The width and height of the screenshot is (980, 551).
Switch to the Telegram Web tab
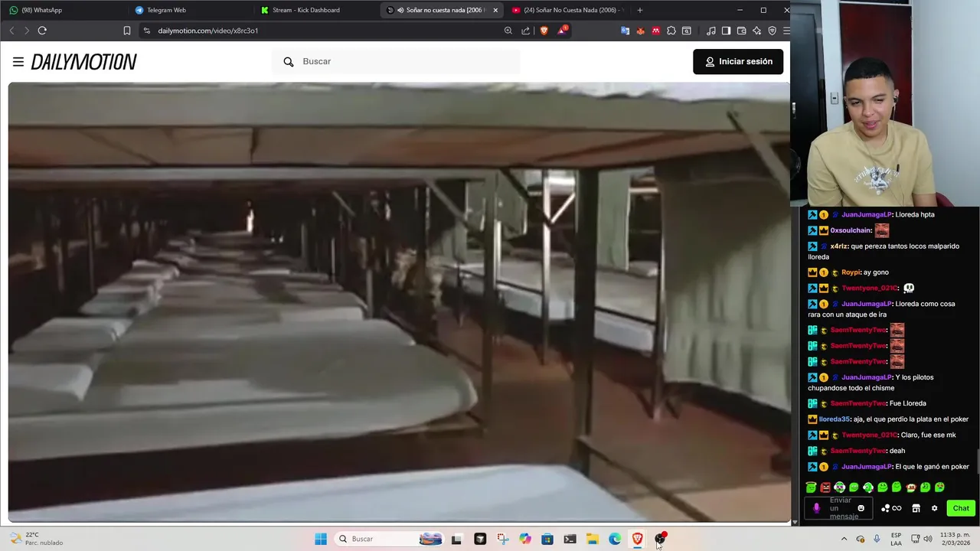click(188, 10)
